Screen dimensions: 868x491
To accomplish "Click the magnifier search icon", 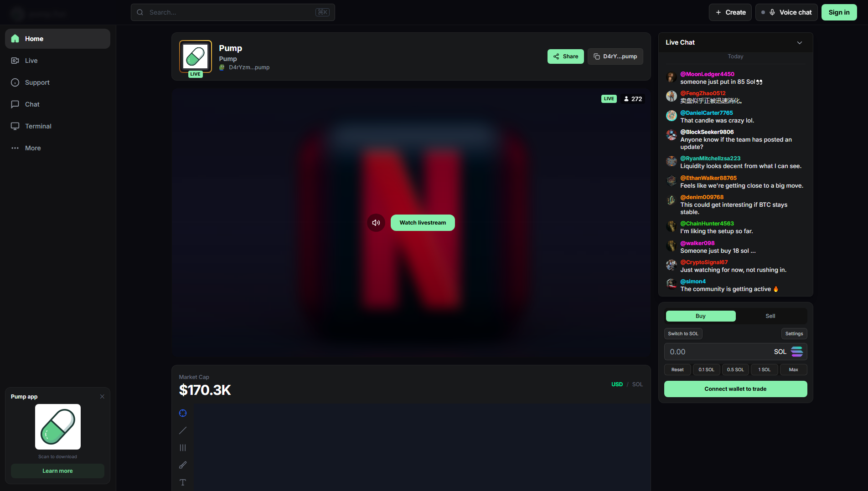I will click(x=140, y=12).
